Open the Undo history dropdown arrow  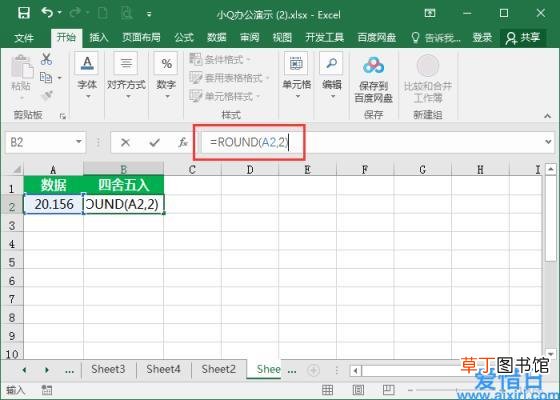click(x=60, y=13)
